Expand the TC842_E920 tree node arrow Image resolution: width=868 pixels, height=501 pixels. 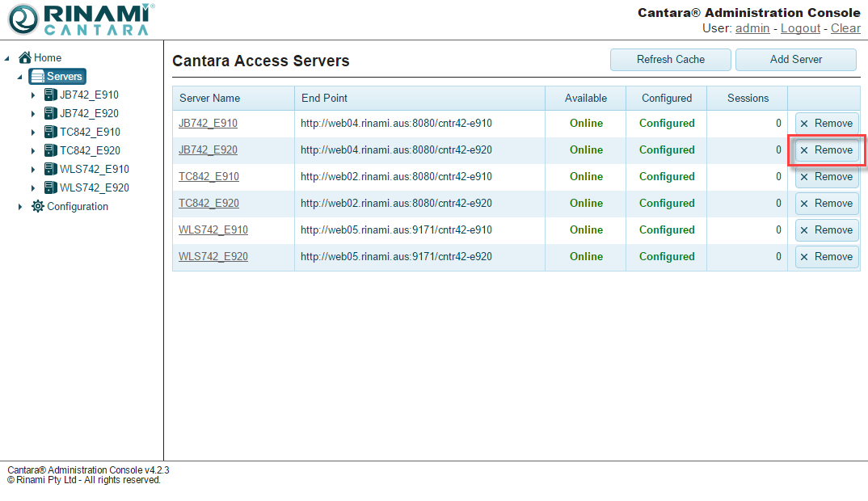tap(33, 151)
